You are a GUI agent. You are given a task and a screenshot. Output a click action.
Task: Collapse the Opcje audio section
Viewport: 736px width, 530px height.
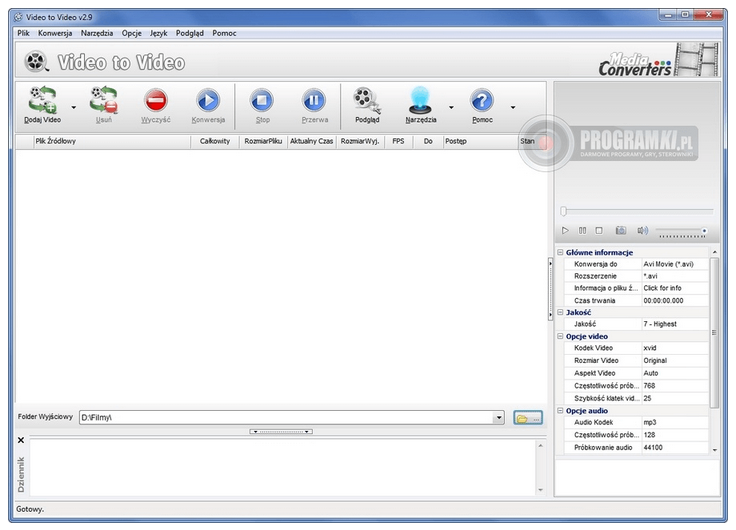(x=560, y=410)
